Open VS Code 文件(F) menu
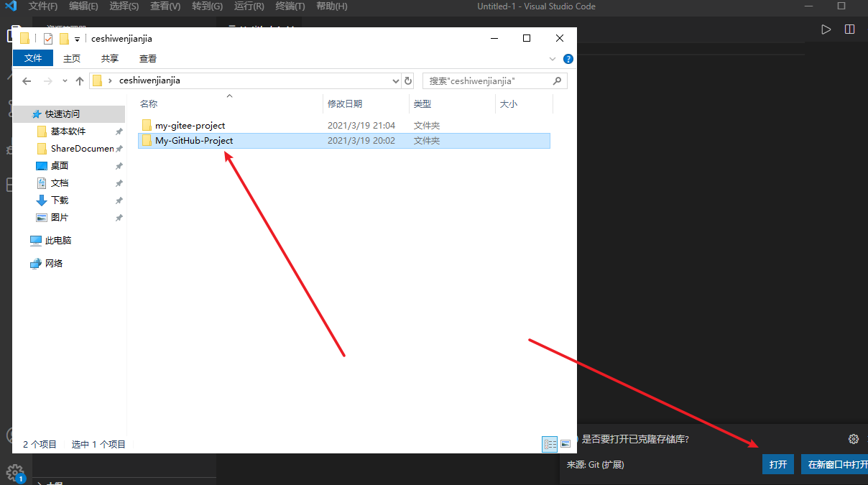This screenshot has height=485, width=868. (43, 6)
